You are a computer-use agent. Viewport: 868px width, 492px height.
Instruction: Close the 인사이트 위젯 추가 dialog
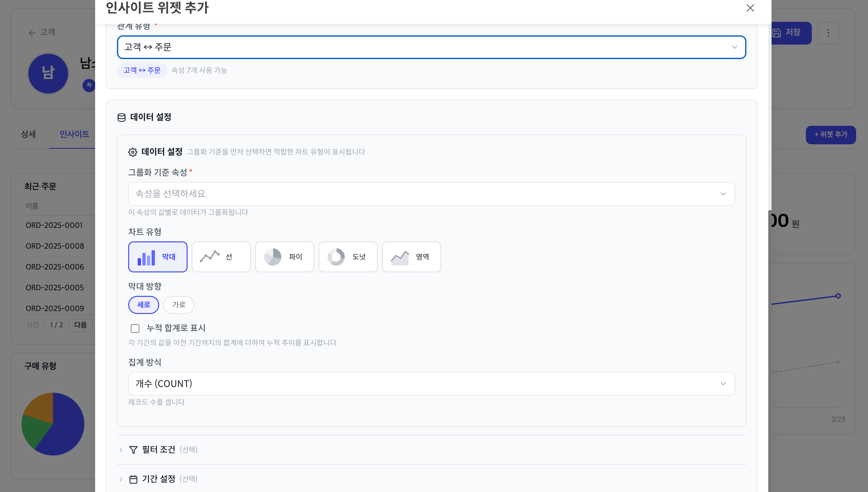750,8
